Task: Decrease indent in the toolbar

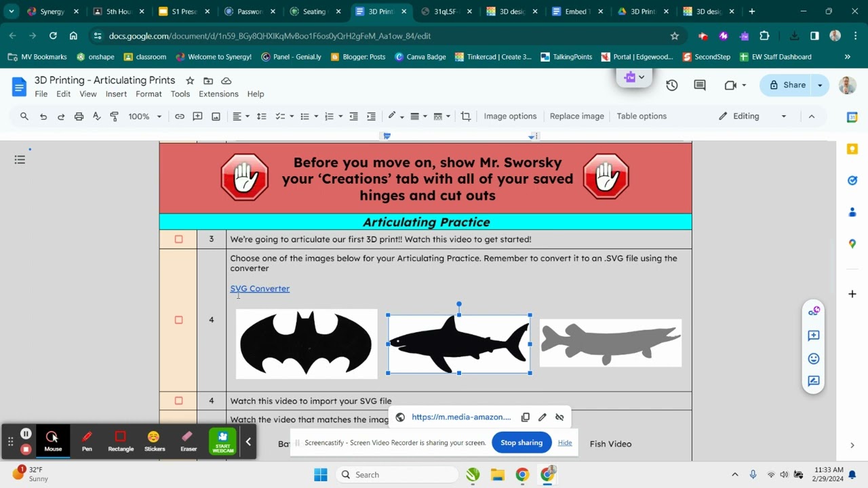Action: (353, 117)
